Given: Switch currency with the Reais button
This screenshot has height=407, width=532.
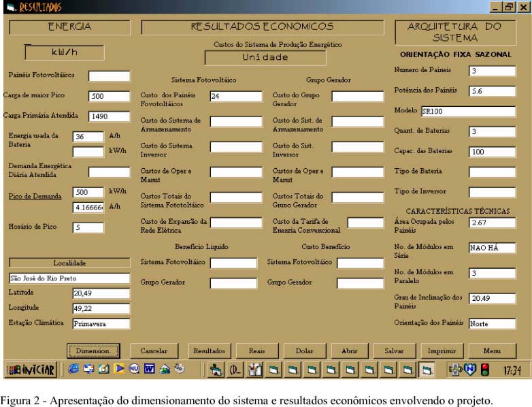Looking at the screenshot, I should (256, 351).
